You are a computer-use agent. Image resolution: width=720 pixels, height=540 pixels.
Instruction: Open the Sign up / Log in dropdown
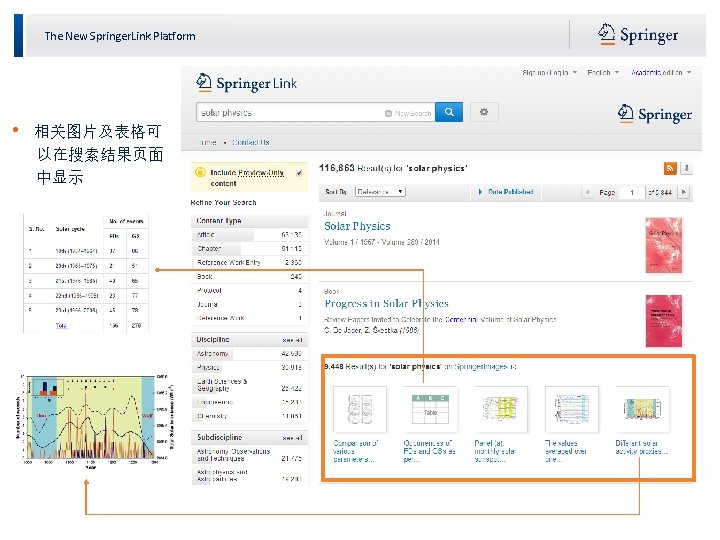[549, 73]
